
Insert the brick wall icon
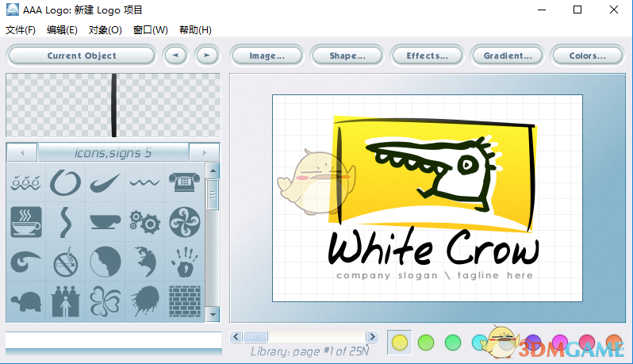point(185,301)
